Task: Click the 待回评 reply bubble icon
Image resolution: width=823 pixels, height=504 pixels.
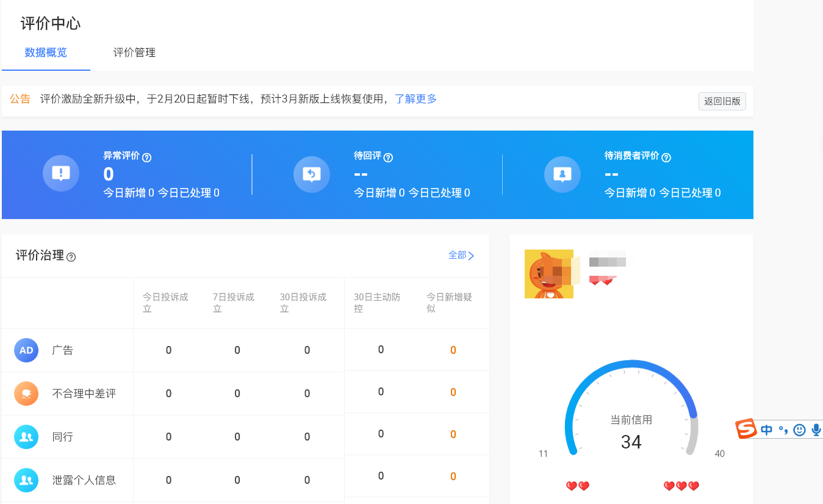Action: click(312, 175)
